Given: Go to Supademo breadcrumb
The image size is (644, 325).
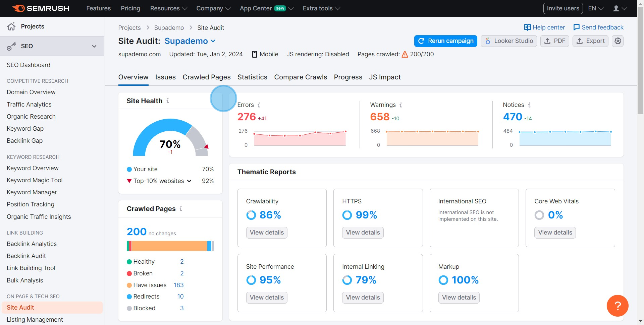Looking at the screenshot, I should [x=169, y=28].
